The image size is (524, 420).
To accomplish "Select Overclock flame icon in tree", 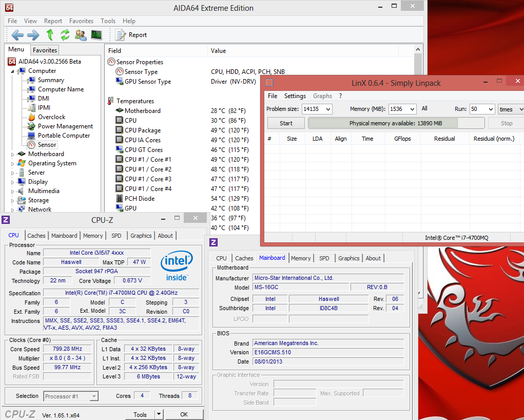I will [31, 117].
